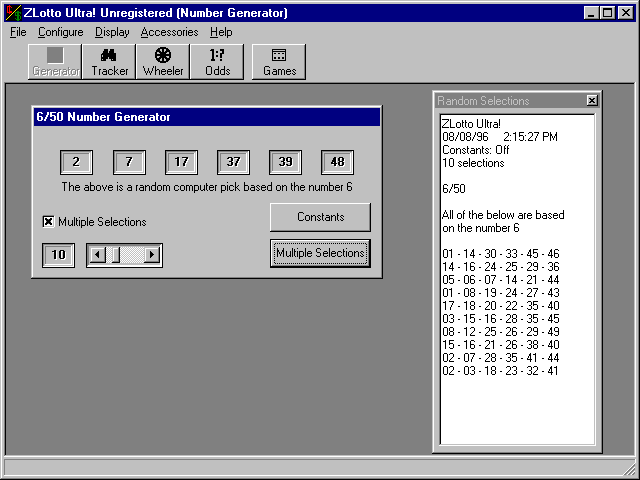The height and width of the screenshot is (480, 640).
Task: Open the Help menu
Action: [221, 32]
